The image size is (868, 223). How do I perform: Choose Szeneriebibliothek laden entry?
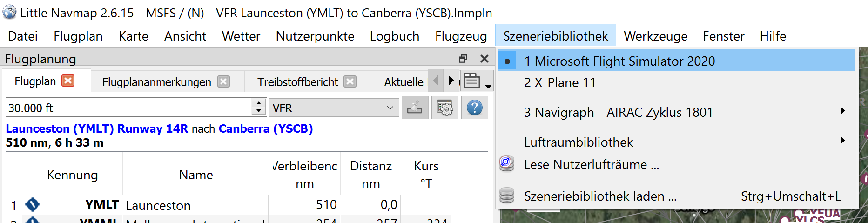pyautogui.click(x=677, y=196)
